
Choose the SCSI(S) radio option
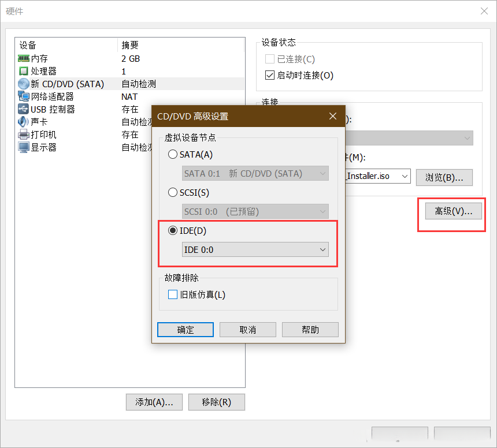click(172, 192)
